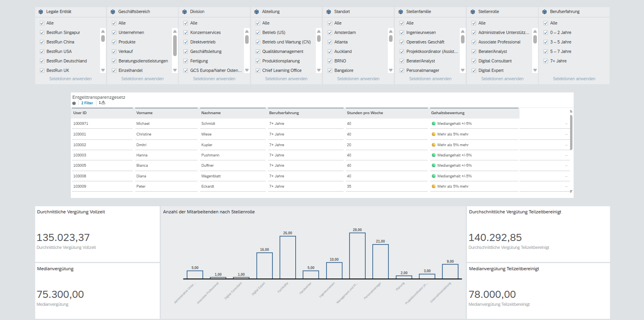Select the Berufserfahrung column header
Image resolution: width=644 pixels, height=320 pixels.
[x=284, y=113]
